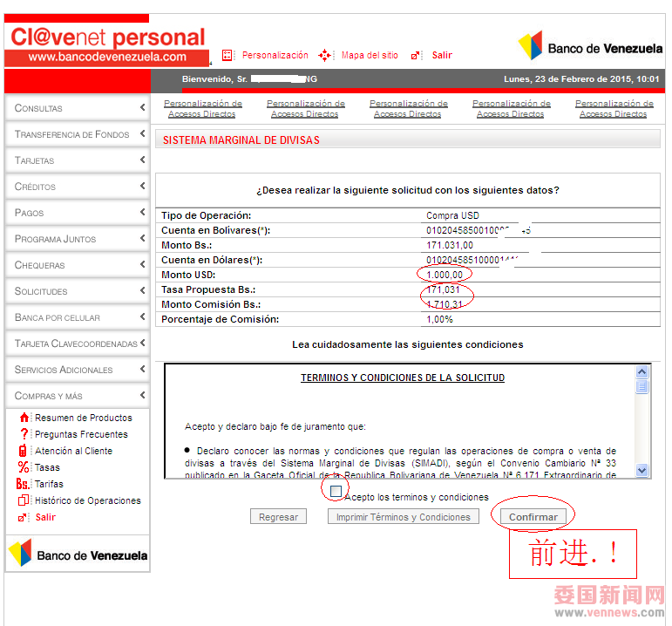Viewport: 672px width, 626px height.
Task: Click the percent icon beside Tasas
Action: point(24,467)
